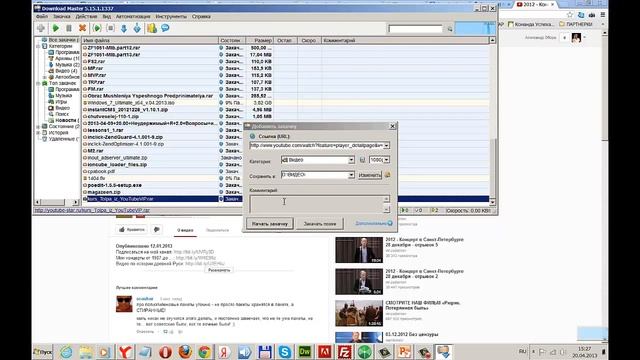Open the Сохранить в path dropdown
The image size is (640, 360).
tap(351, 175)
